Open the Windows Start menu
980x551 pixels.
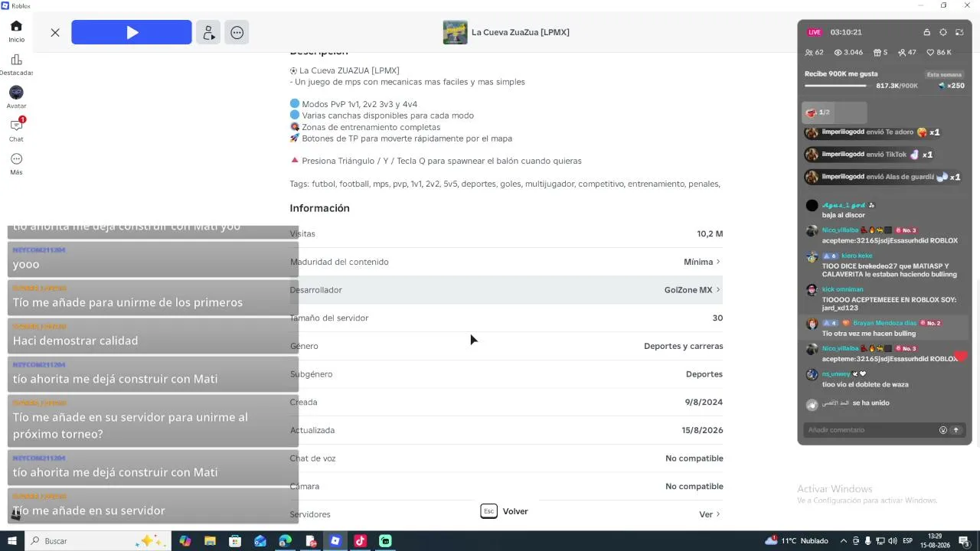click(12, 541)
